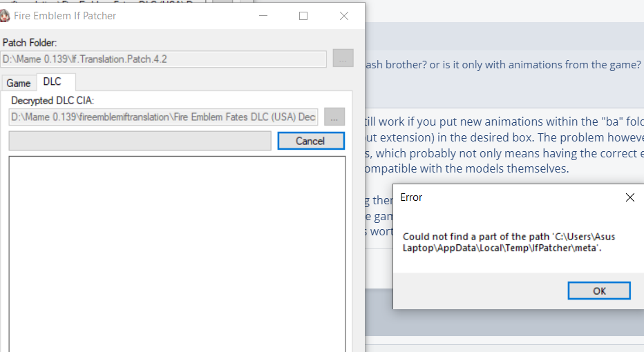Browse for the Patch Folder path
Viewport: 644px width, 352px height.
point(343,58)
